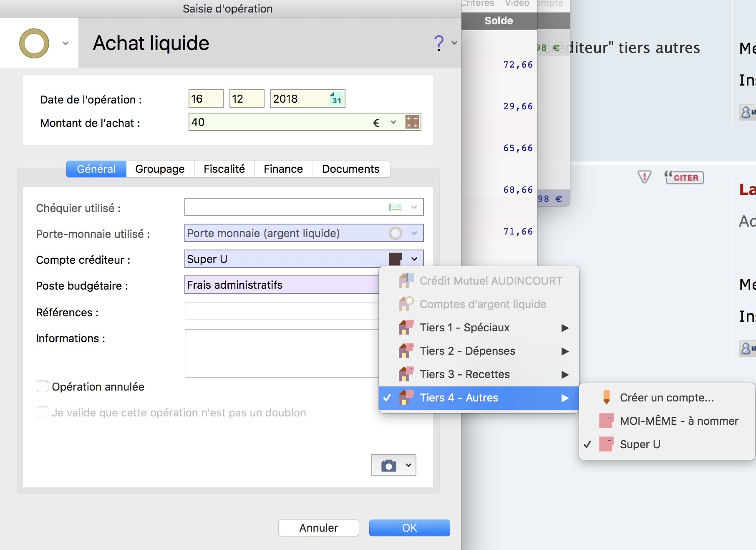The image size is (756, 550).
Task: Click the Tiers 3 house icon
Action: 406,374
